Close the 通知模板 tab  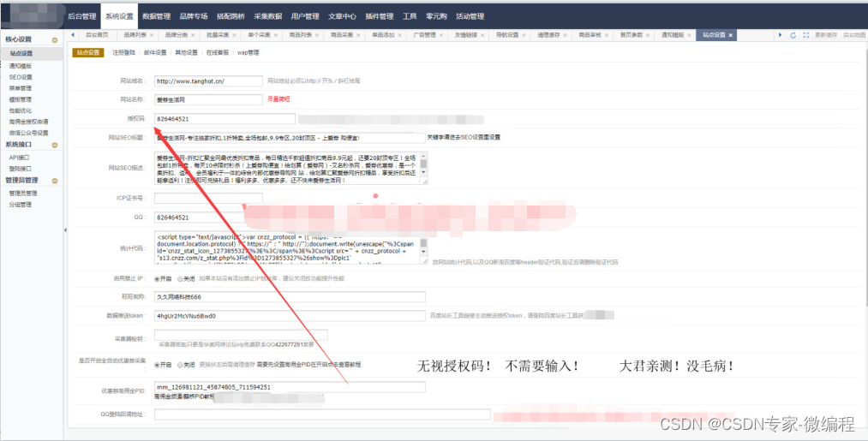(689, 35)
